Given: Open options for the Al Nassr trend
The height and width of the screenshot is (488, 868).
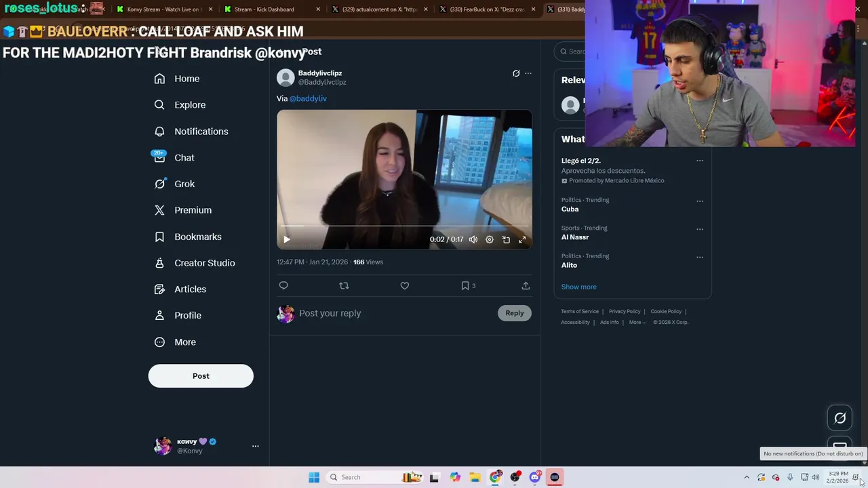Looking at the screenshot, I should coord(700,229).
